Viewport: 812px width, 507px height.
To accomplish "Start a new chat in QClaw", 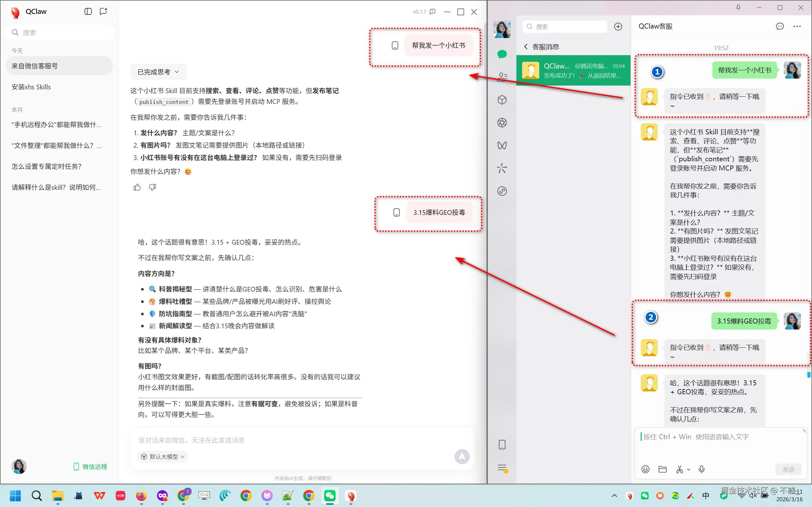I will point(103,11).
